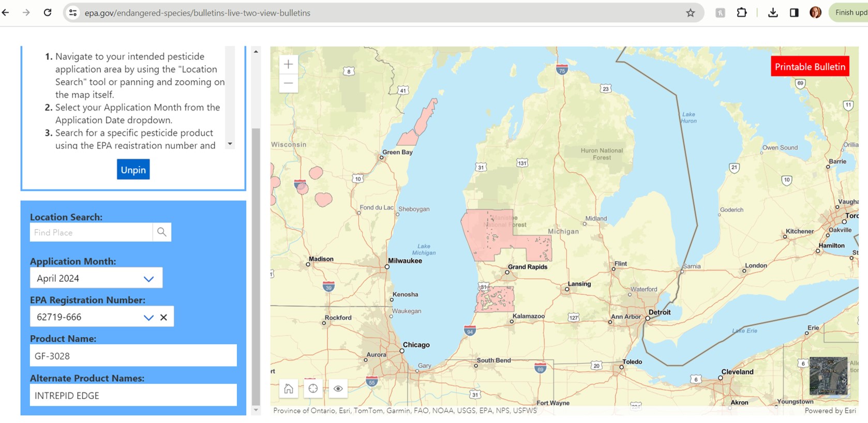
Task: Toggle the browser side panel icon
Action: pos(794,13)
